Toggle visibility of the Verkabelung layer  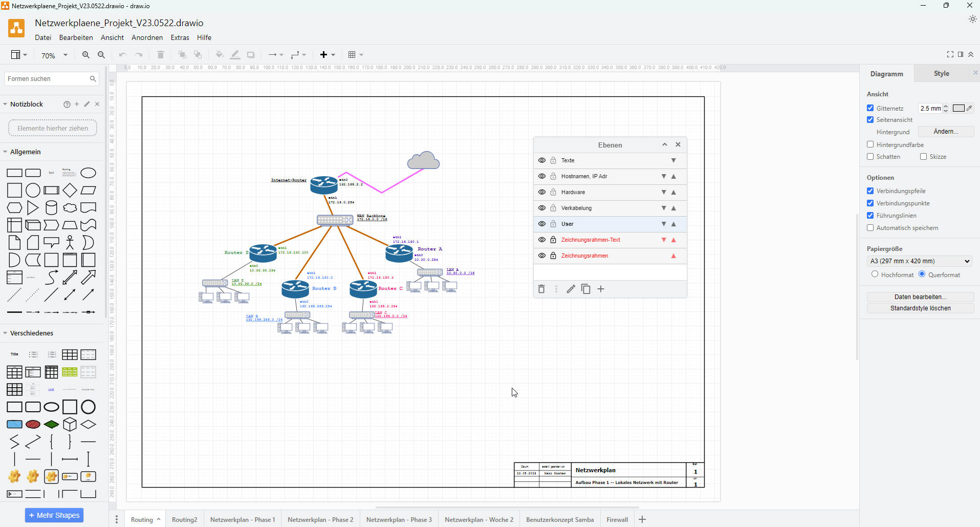pyautogui.click(x=542, y=208)
